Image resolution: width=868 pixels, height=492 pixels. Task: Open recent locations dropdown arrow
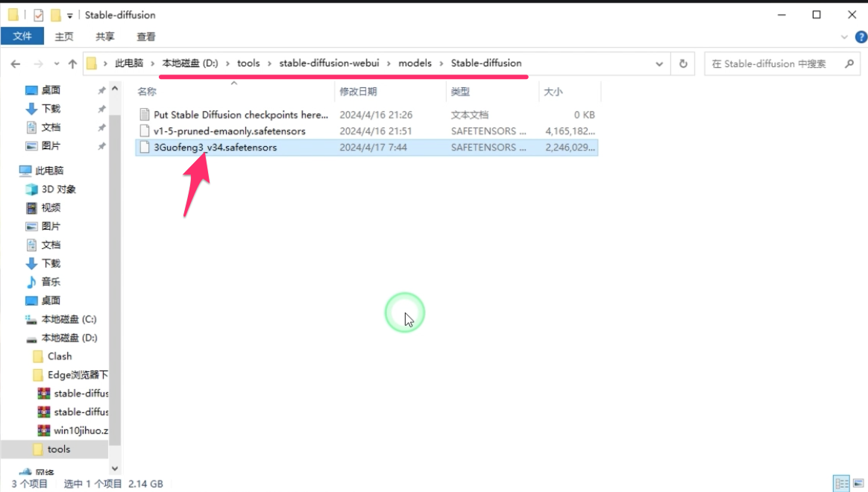pos(57,64)
